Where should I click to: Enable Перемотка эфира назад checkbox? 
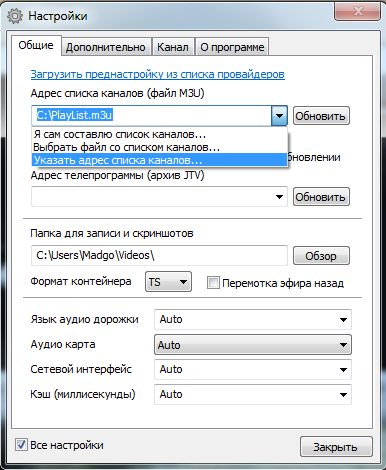click(213, 283)
